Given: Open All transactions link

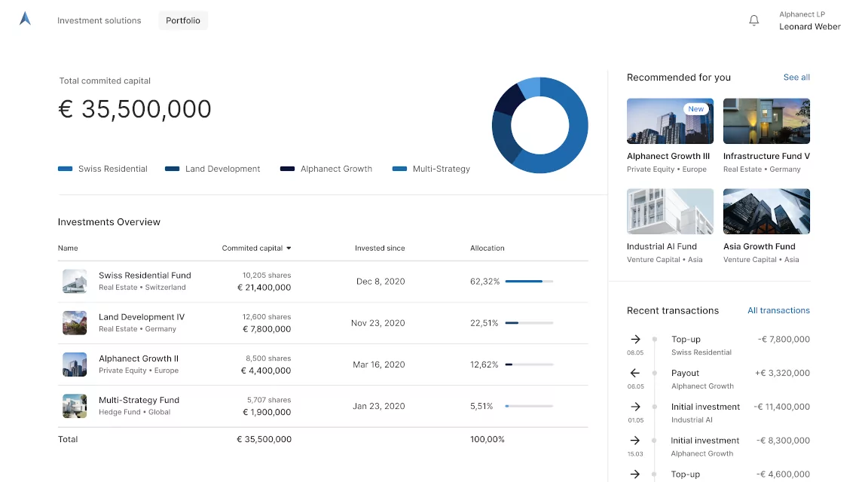Looking at the screenshot, I should (778, 310).
